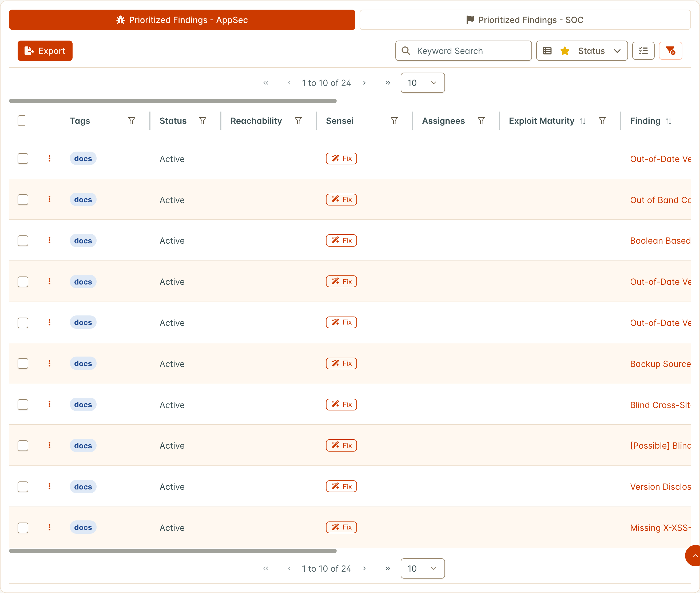Open the Blind Cross-Sit finding link

(660, 405)
